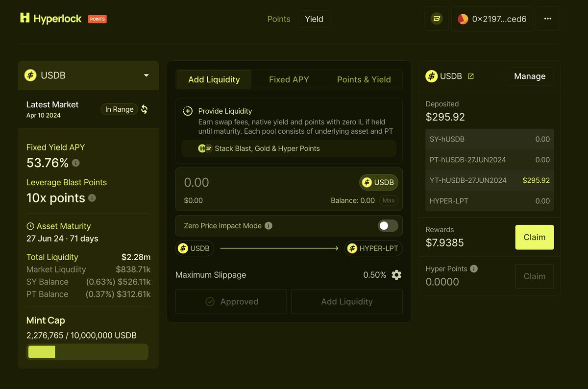Click the SY Balance $526.11k value
The height and width of the screenshot is (389, 588).
134,282
